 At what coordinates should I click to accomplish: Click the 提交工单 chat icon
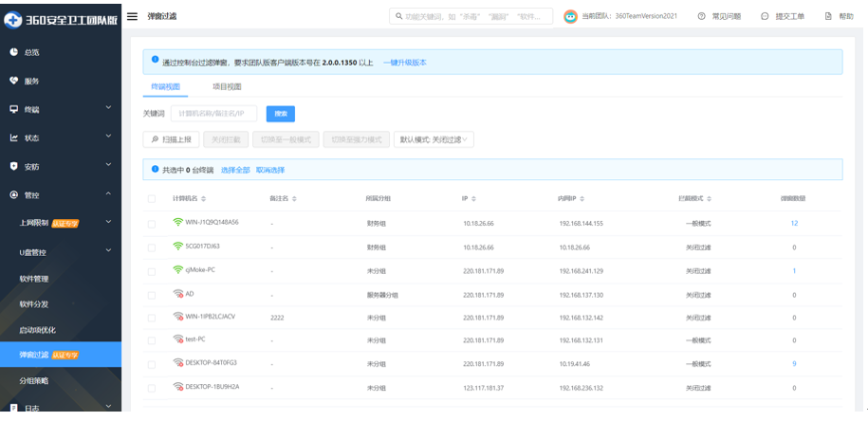[765, 16]
